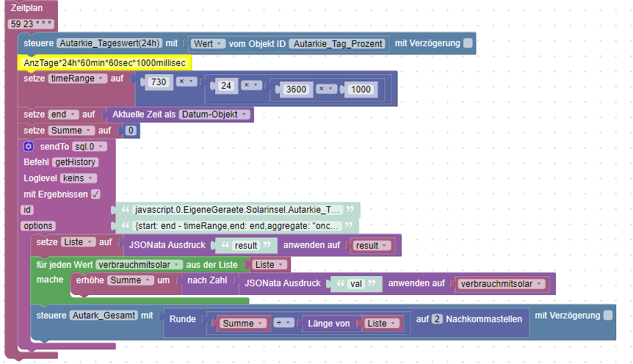
Task: Open the Datum-Objekt format dropdown
Action: coord(214,114)
